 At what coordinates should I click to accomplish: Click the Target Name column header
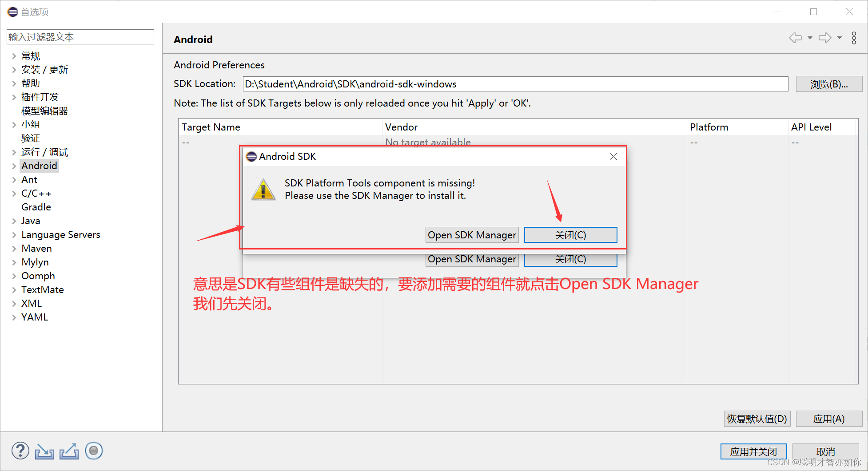tap(280, 127)
